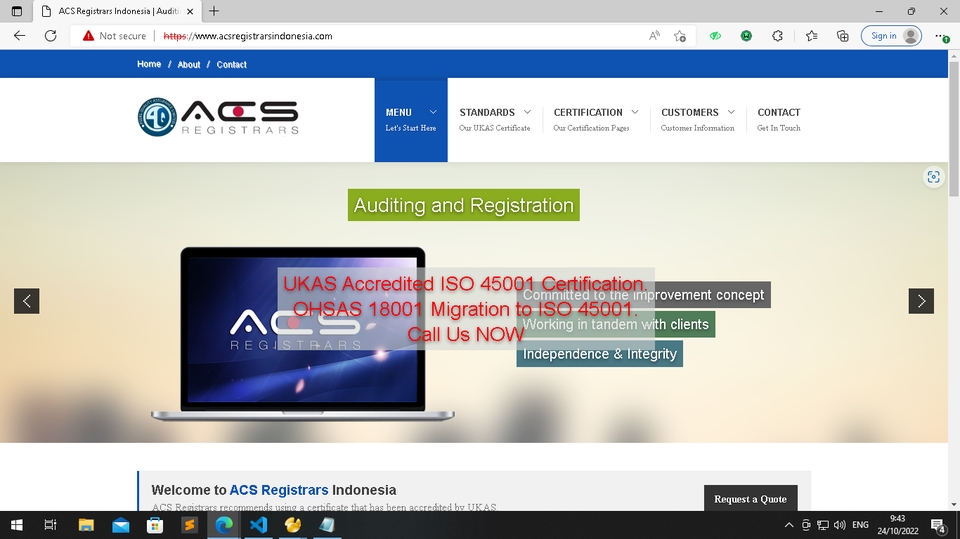The height and width of the screenshot is (539, 960).
Task: Click the visual search icon on banner
Action: click(x=933, y=177)
